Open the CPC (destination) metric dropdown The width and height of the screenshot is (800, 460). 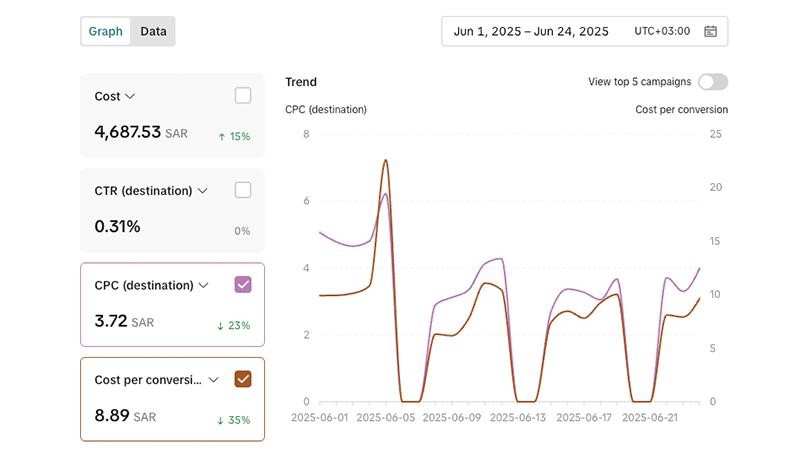204,285
